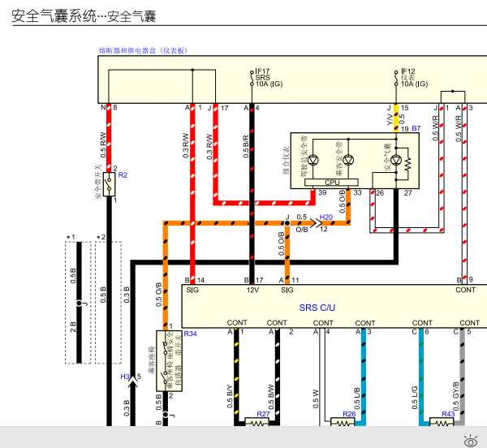This screenshot has width=487, height=448.
Task: Select the SRS C/U module label
Action: tap(317, 308)
